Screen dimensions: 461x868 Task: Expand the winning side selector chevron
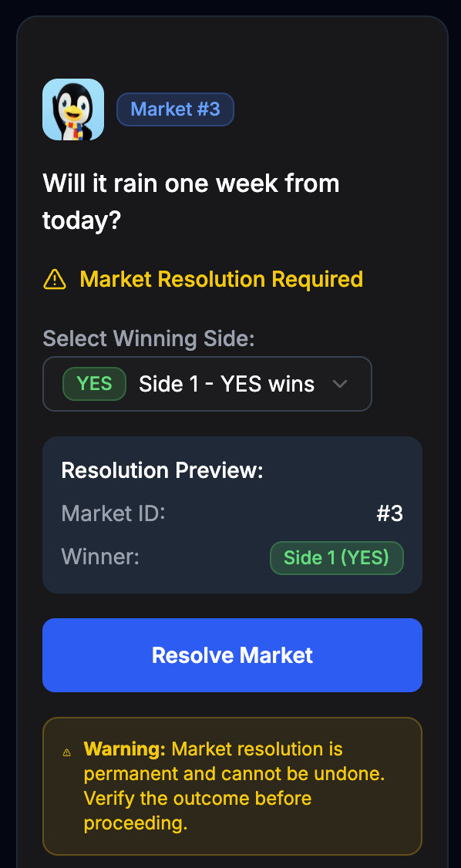340,383
